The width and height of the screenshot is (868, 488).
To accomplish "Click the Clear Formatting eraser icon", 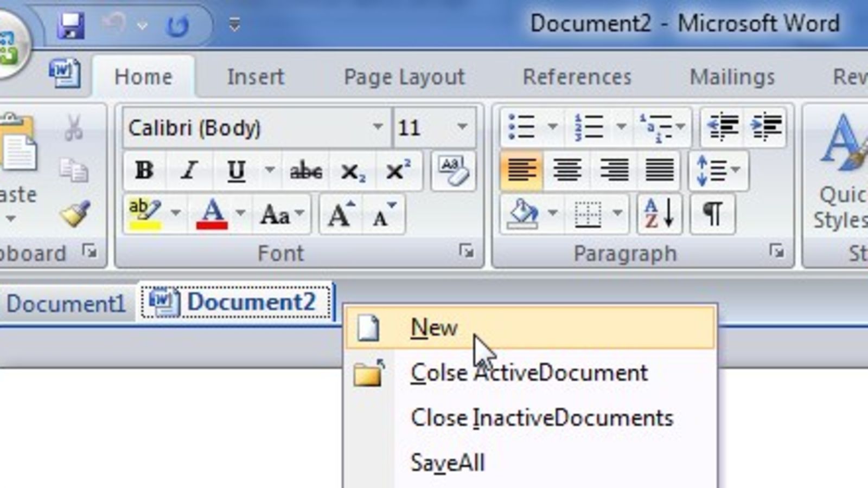I will (453, 171).
